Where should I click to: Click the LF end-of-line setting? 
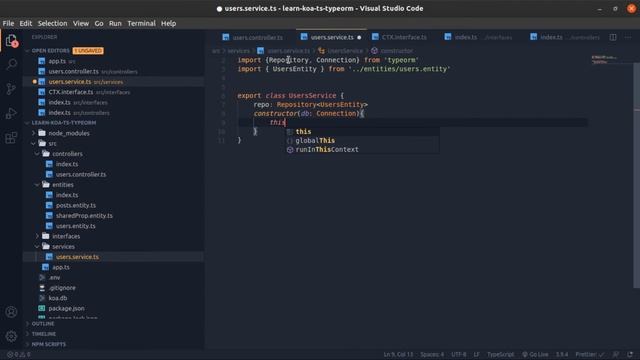[476, 354]
